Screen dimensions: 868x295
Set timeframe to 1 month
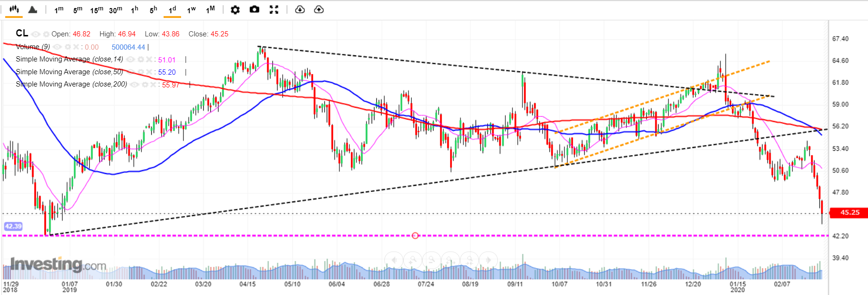[x=210, y=9]
